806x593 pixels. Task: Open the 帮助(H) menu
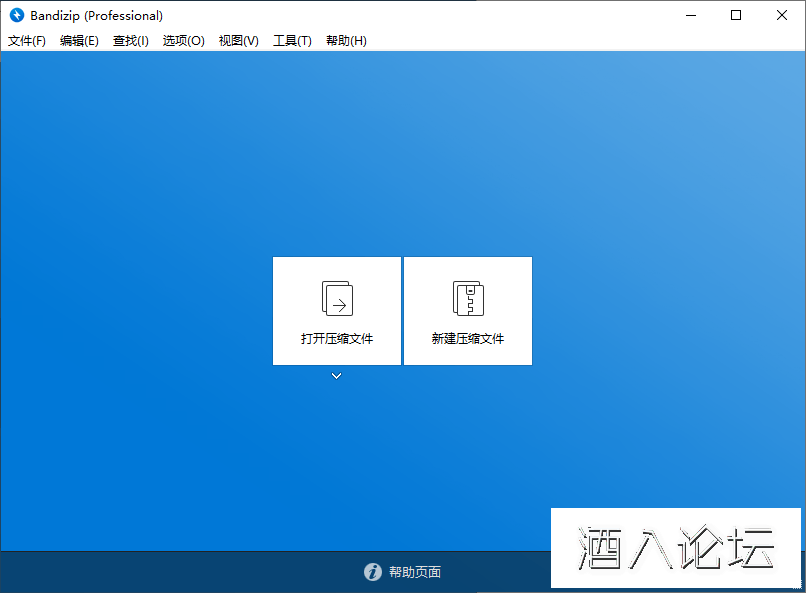point(346,41)
